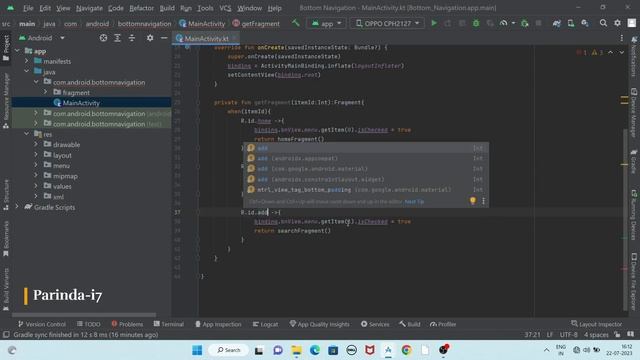Jump to next highlighted error arrow
640x360 pixels.
[x=622, y=52]
